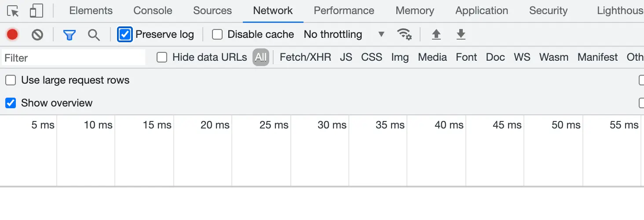This screenshot has height=220, width=644.
Task: Open the network search magnifier
Action: click(x=94, y=35)
